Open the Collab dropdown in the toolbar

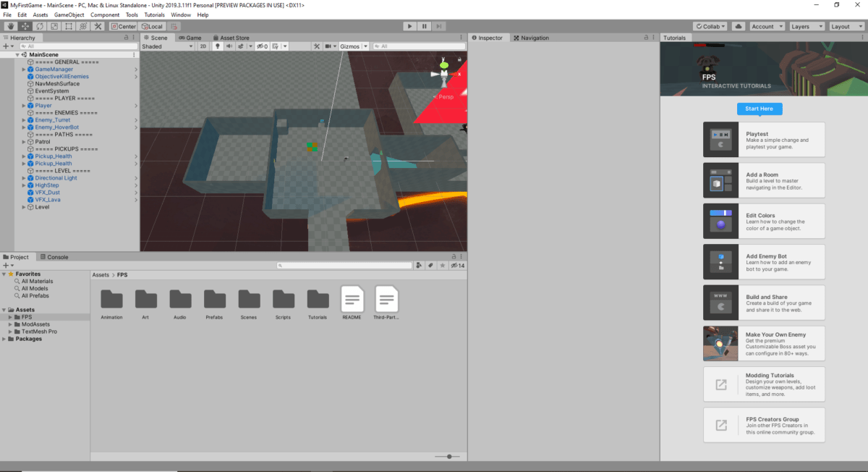point(710,26)
